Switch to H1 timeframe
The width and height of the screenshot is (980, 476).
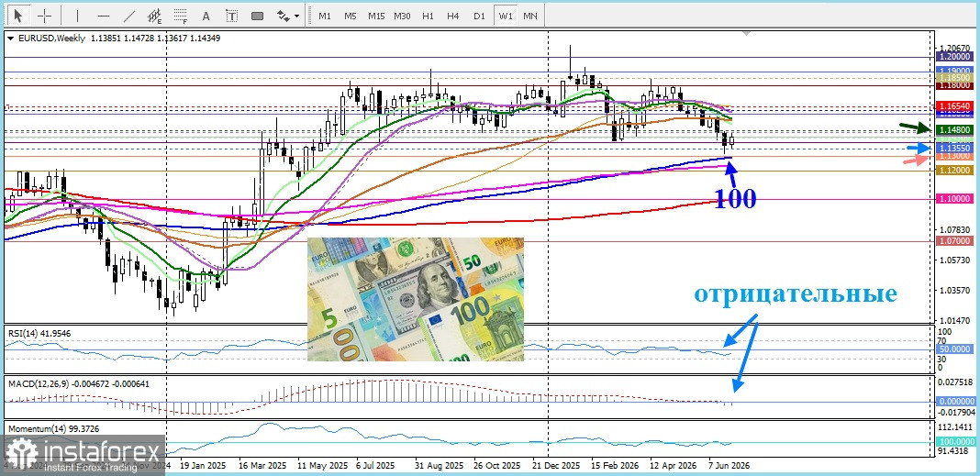click(x=429, y=16)
